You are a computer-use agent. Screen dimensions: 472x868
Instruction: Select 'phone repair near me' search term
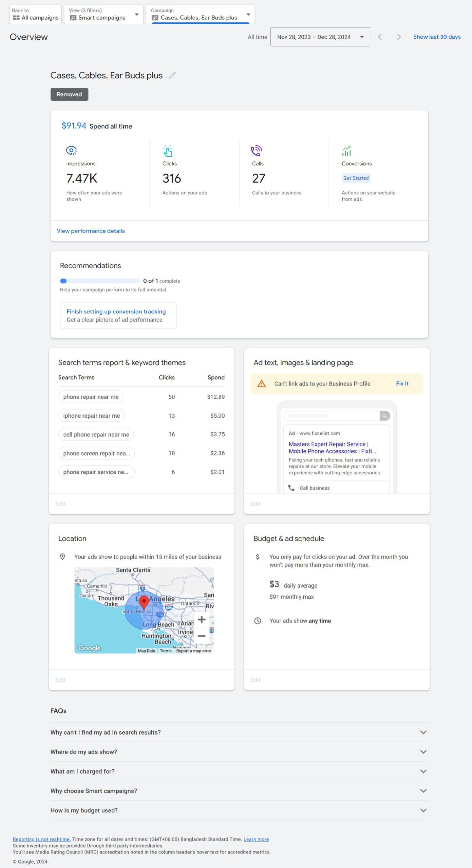tap(91, 397)
